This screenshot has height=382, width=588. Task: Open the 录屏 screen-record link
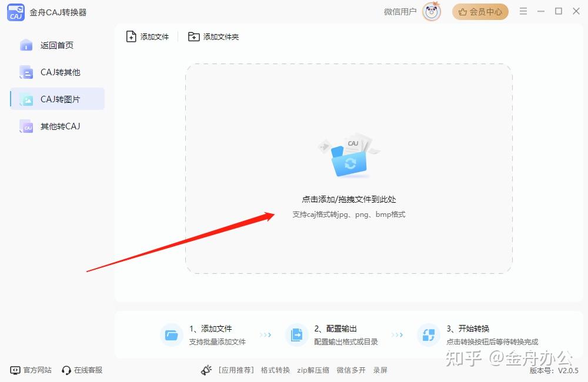click(380, 370)
